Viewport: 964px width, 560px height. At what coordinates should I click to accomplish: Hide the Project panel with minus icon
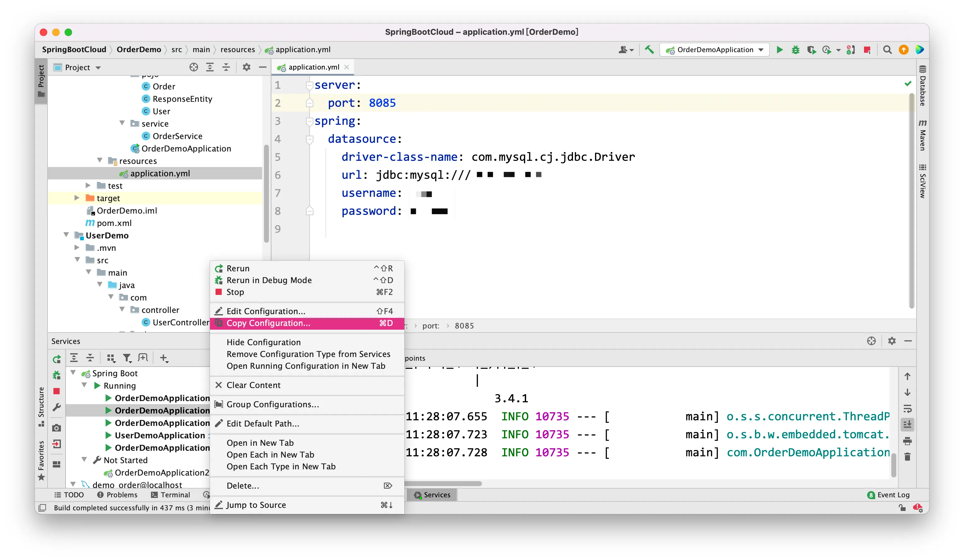tap(262, 67)
